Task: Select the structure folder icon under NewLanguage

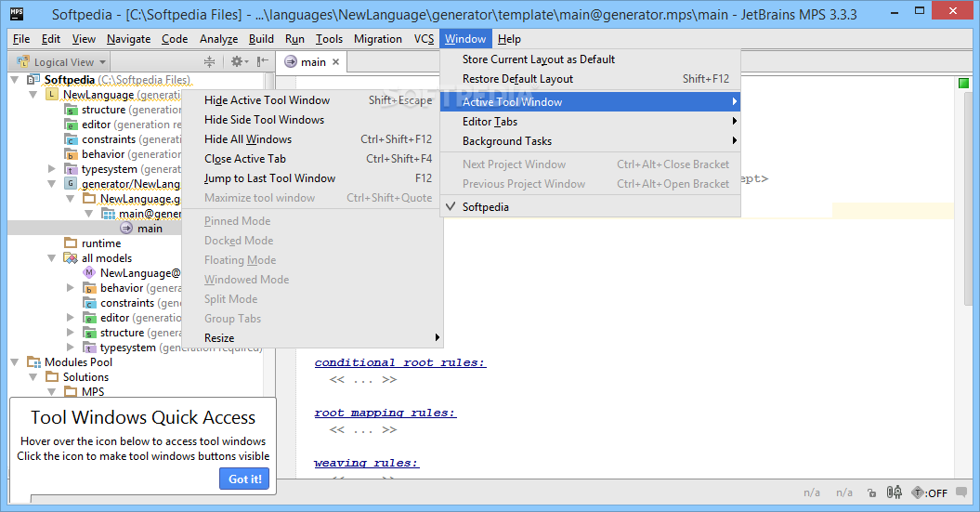Action: point(71,110)
